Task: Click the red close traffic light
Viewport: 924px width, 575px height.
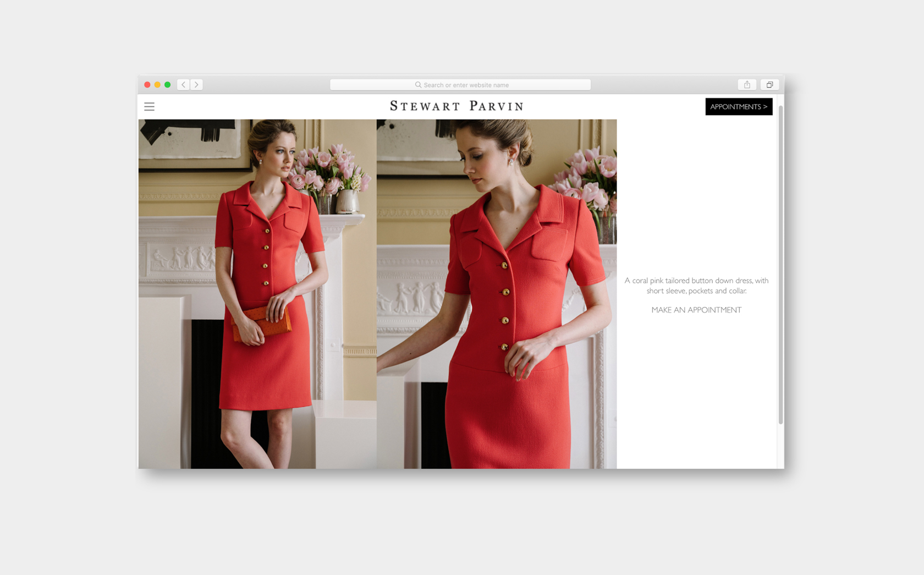Action: pos(147,84)
